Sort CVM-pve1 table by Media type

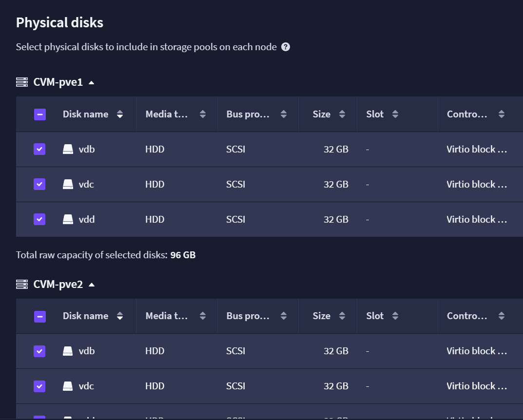click(202, 115)
